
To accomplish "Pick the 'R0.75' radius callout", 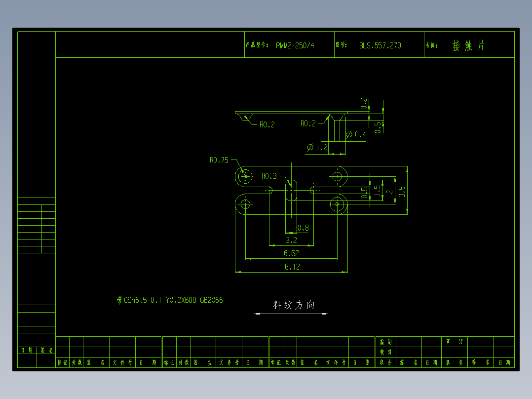I will click(x=219, y=160).
